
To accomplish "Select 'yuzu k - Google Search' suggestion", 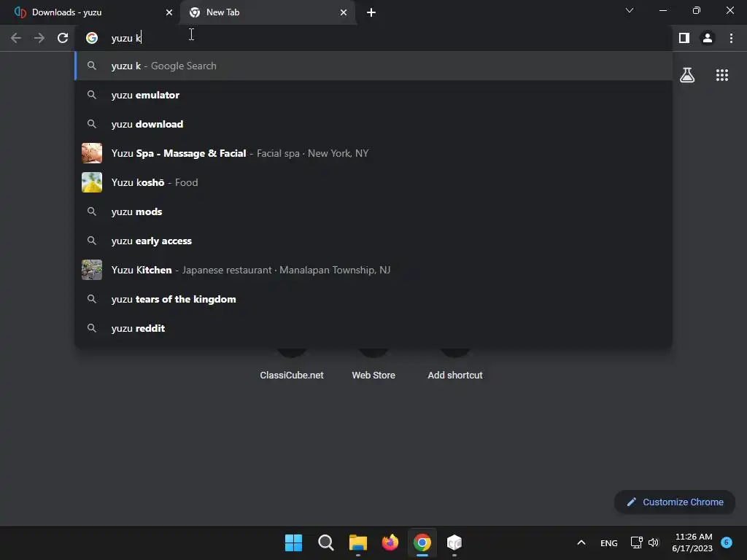I will coord(373,66).
